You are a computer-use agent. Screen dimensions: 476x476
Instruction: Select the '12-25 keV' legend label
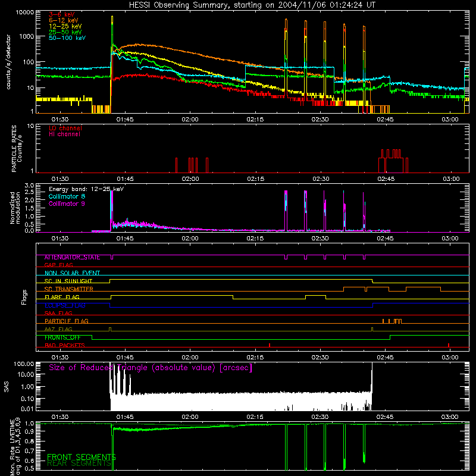pos(65,26)
